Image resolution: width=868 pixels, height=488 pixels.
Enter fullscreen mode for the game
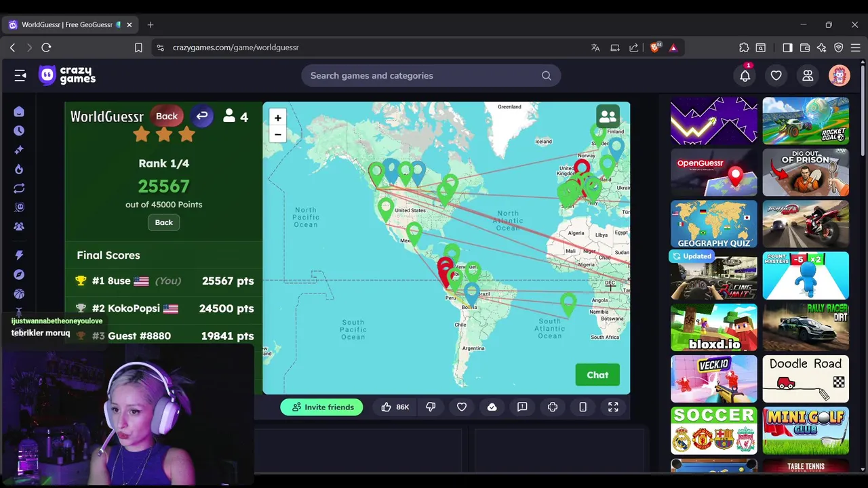[613, 407]
